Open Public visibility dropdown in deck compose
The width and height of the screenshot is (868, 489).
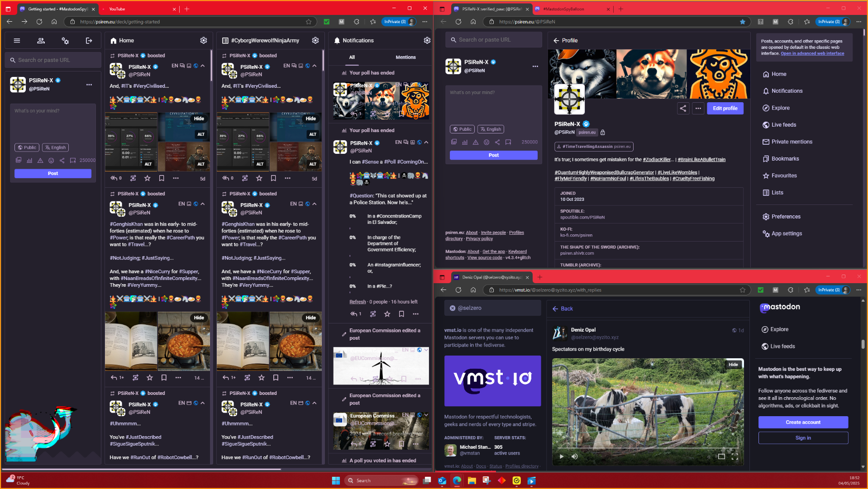pos(27,147)
